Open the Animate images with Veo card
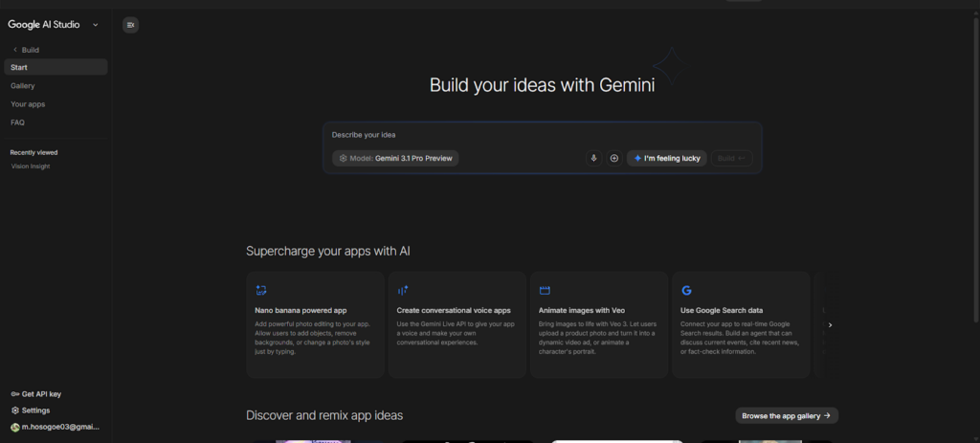This screenshot has height=443, width=980. (599, 325)
